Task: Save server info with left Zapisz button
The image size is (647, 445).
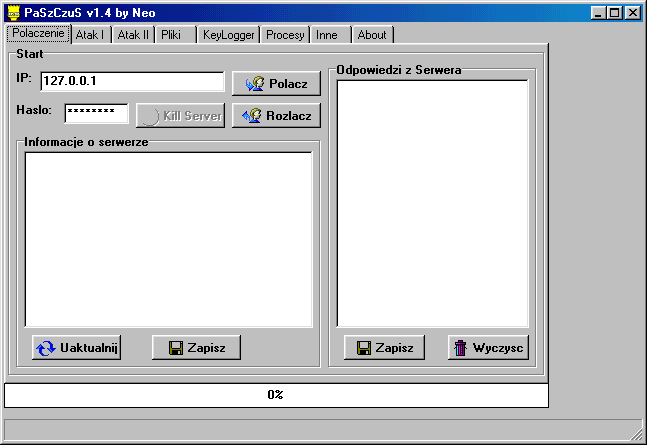Action: (x=196, y=348)
